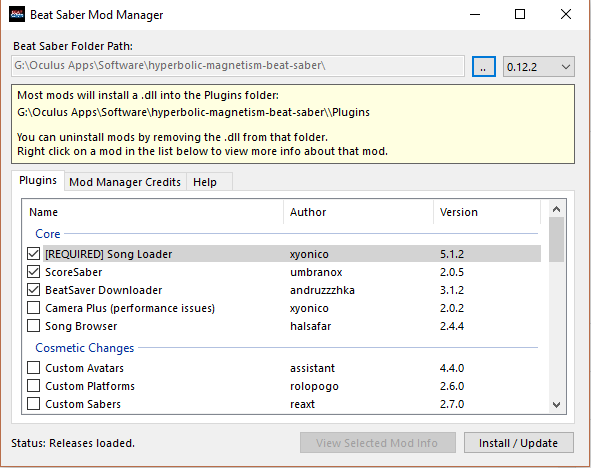Viewport: 591px width, 468px height.
Task: Sort by the Version column header
Action: coord(487,212)
